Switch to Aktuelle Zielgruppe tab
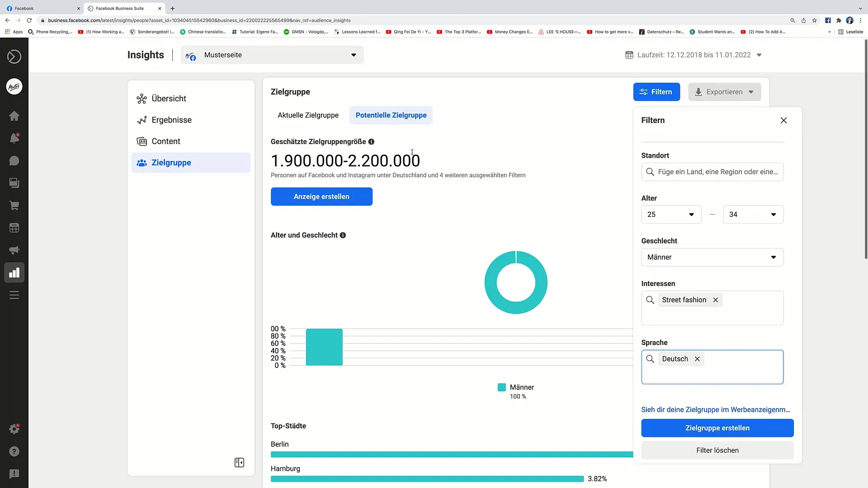Image resolution: width=868 pixels, height=488 pixels. pyautogui.click(x=307, y=114)
